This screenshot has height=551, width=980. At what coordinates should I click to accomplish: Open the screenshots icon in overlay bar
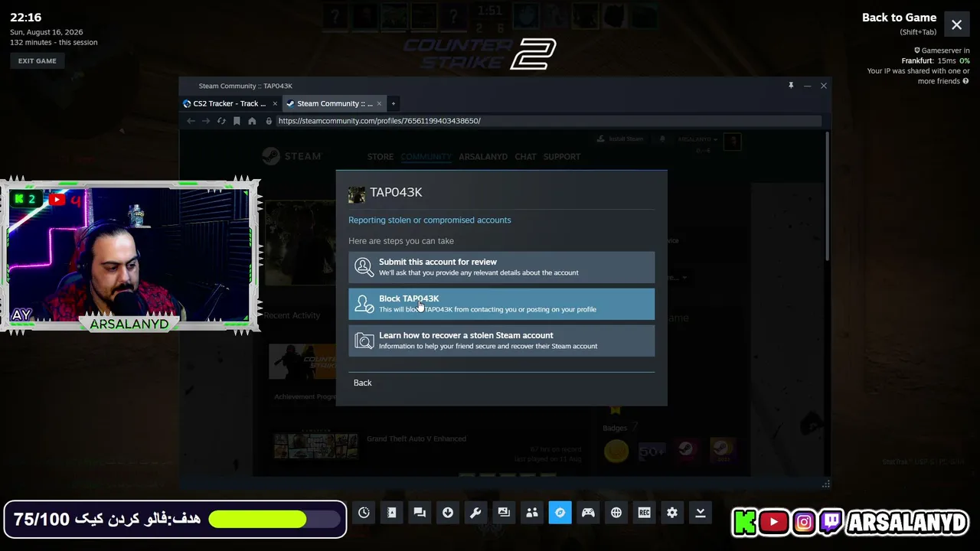504,513
